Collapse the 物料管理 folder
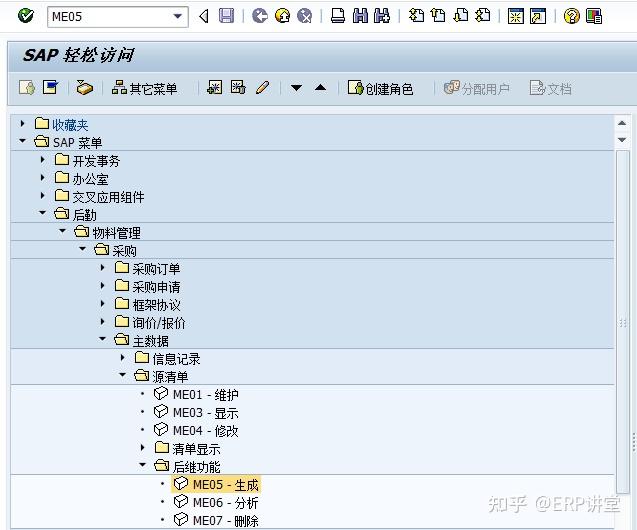The image size is (637, 530). coord(63,231)
